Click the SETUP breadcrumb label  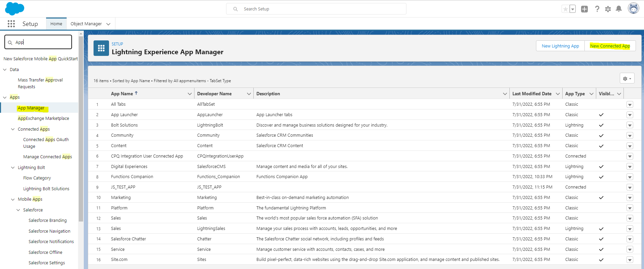point(117,44)
